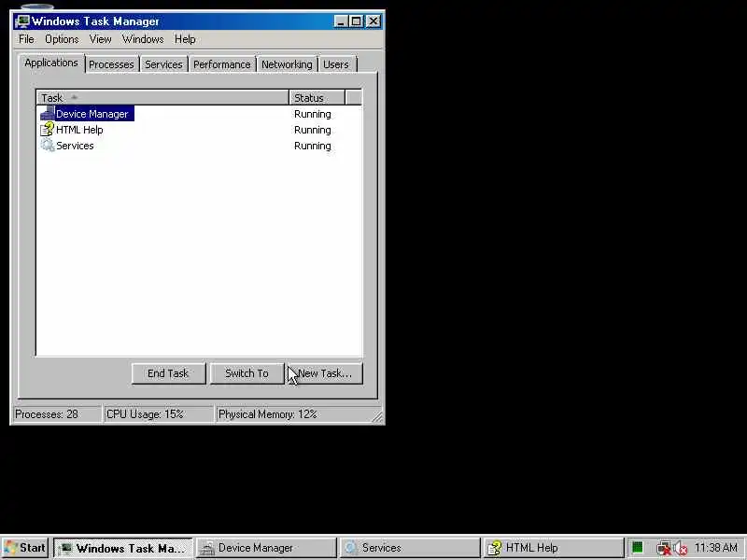747x560 pixels.
Task: Click the CPU usage tray icon
Action: pos(638,548)
